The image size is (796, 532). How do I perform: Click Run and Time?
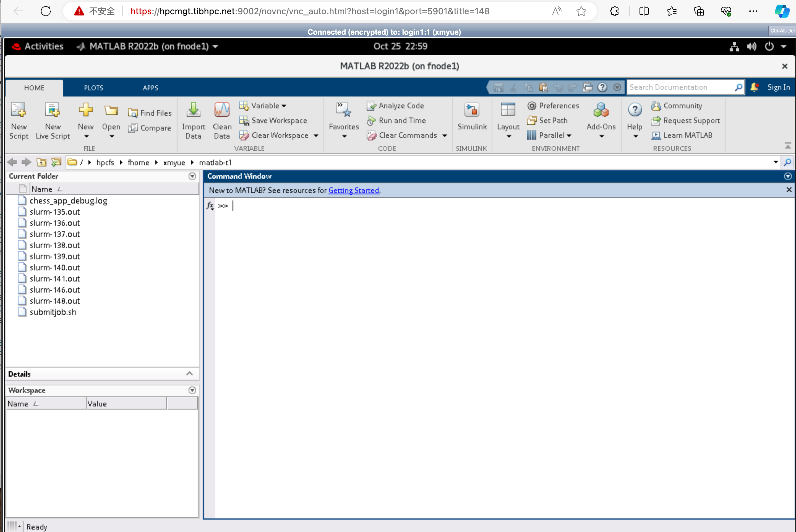point(396,120)
